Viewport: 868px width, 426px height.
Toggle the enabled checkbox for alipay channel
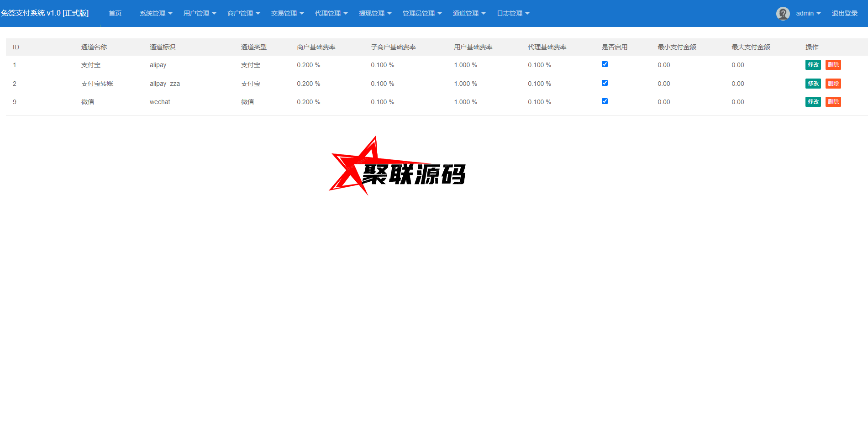click(605, 64)
